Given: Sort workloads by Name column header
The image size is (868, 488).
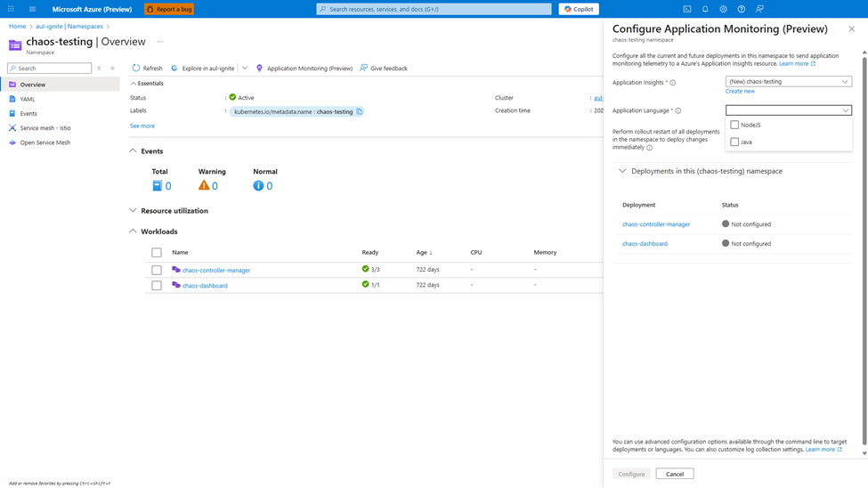Looking at the screenshot, I should (180, 252).
